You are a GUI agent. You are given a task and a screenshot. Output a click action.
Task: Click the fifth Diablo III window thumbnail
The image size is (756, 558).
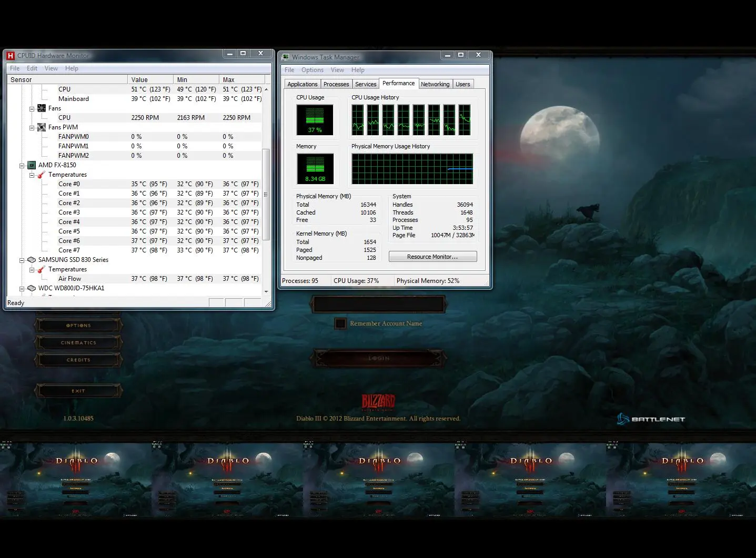(681, 479)
